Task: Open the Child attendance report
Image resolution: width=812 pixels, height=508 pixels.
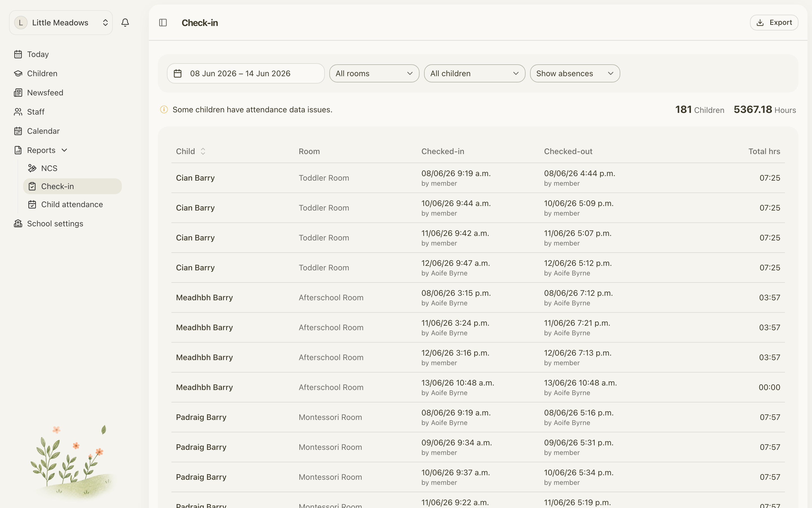Action: click(72, 204)
